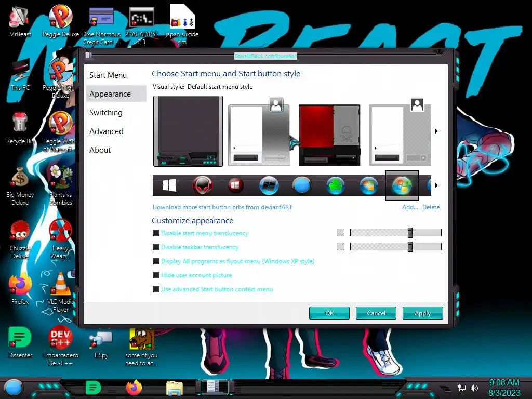Choose the dark futuristic start menu style
Viewport: 532px width, 399px height.
pos(188,131)
